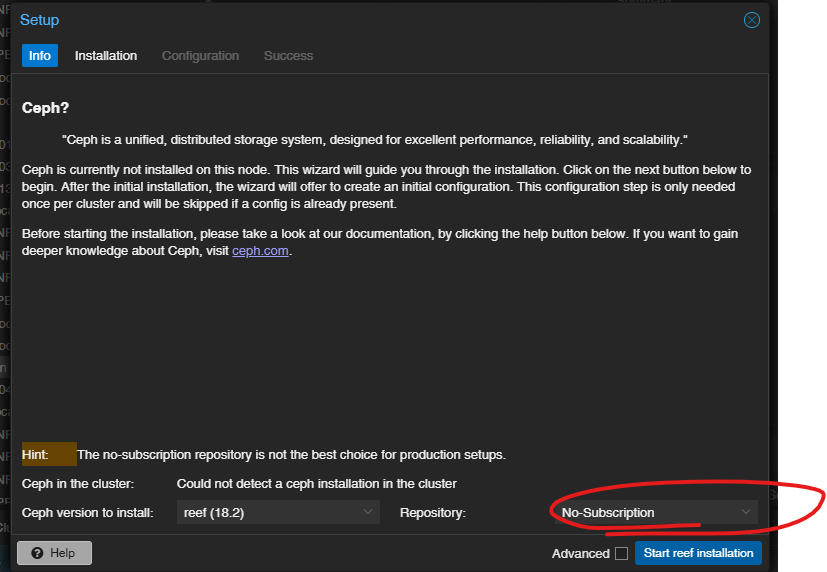Open the Installation tab
Viewport: 827px width, 572px height.
pos(106,56)
